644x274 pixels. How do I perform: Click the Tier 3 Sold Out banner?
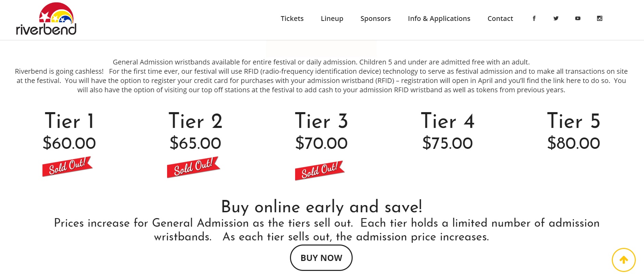(x=319, y=170)
